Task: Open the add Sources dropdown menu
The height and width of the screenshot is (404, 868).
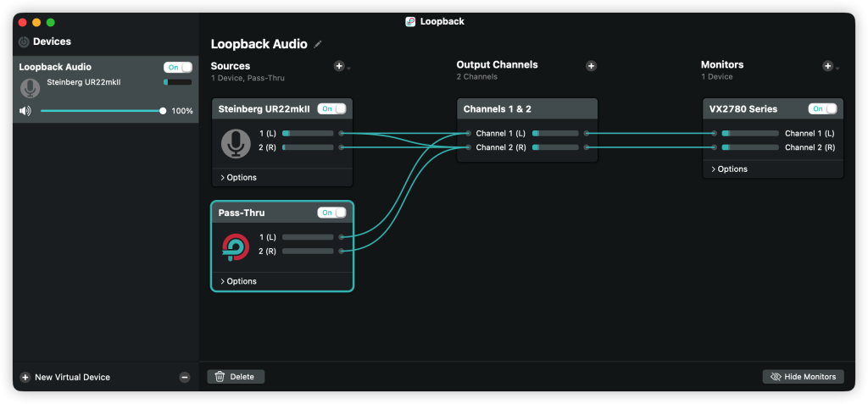Action: pyautogui.click(x=342, y=66)
